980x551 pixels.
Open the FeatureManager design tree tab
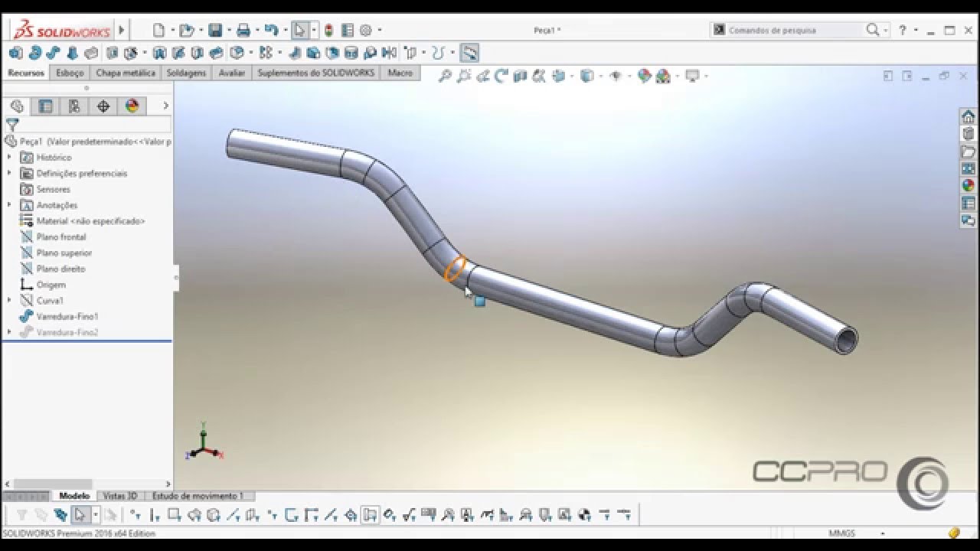17,106
